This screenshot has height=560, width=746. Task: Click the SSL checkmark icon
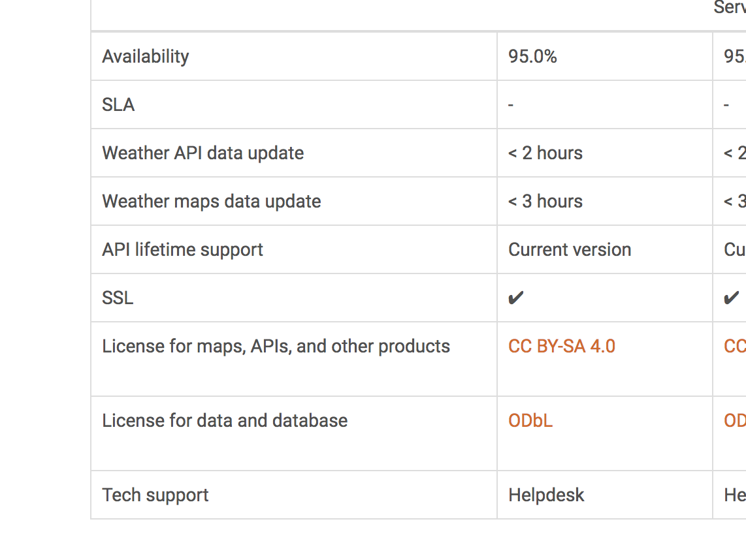tap(516, 298)
